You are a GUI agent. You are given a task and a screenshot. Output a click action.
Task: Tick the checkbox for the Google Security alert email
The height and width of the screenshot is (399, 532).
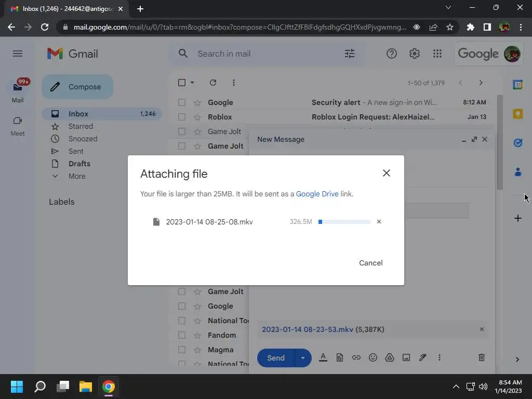click(182, 102)
